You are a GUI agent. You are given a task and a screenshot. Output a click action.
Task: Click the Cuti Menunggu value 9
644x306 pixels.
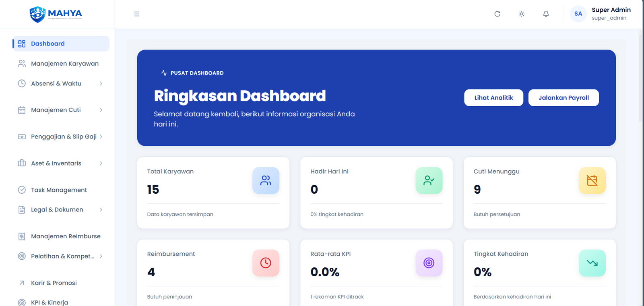coord(477,189)
